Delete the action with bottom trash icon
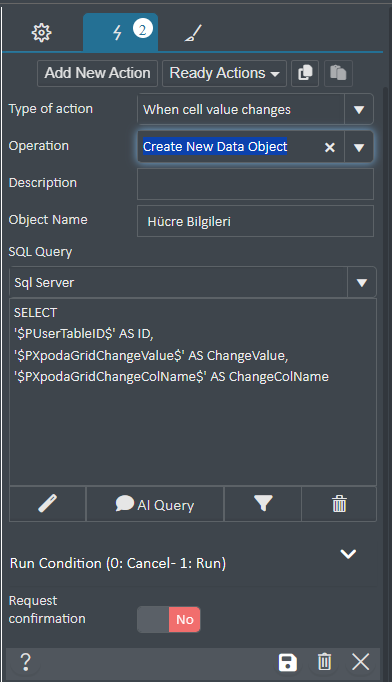 325,662
